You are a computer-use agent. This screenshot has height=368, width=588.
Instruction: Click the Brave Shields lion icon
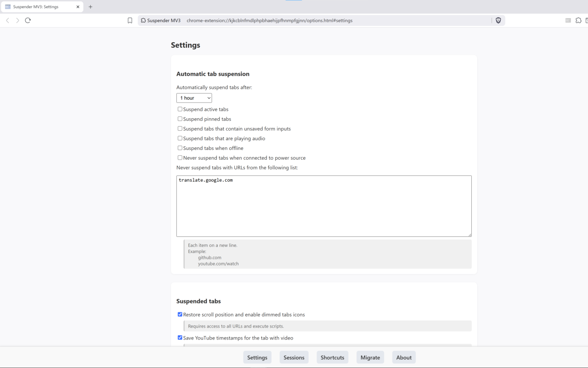tap(498, 20)
